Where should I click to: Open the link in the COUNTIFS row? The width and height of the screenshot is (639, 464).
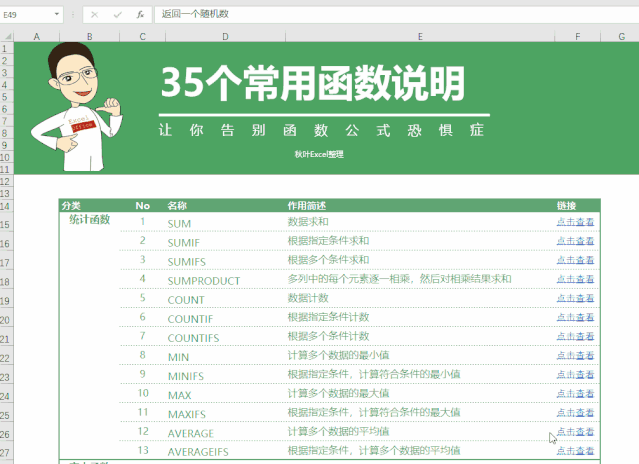[575, 336]
